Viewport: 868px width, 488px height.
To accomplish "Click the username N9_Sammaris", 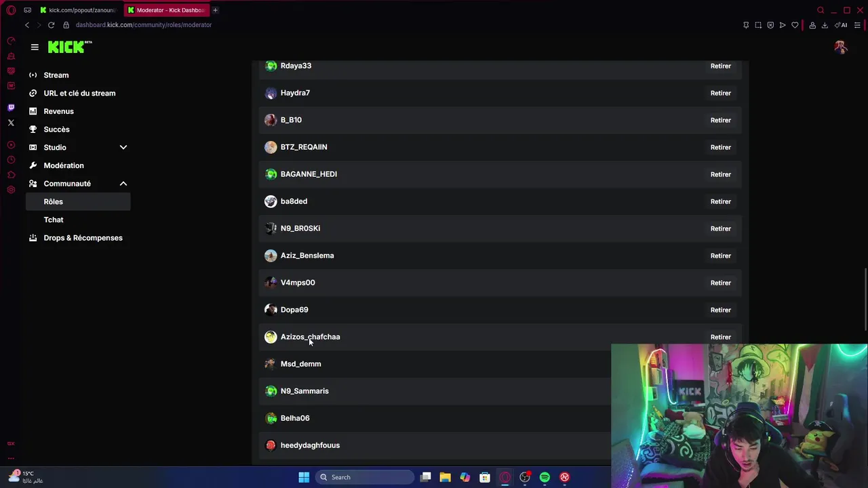I will 304,391.
